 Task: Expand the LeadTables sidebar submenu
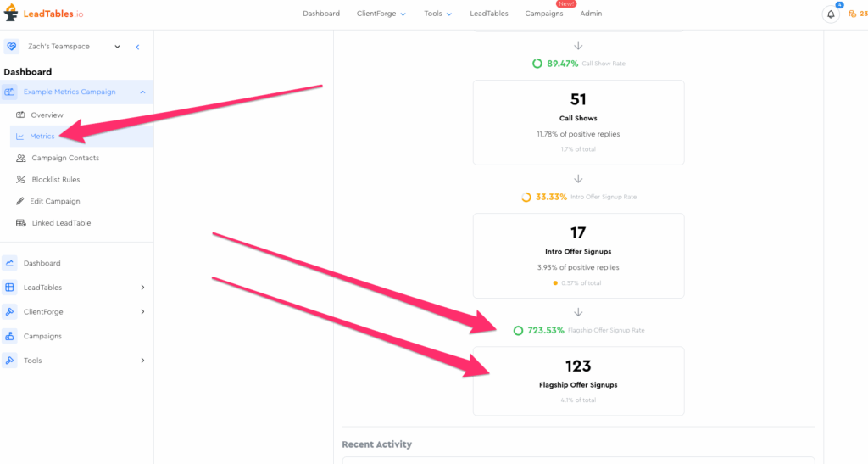(x=142, y=288)
